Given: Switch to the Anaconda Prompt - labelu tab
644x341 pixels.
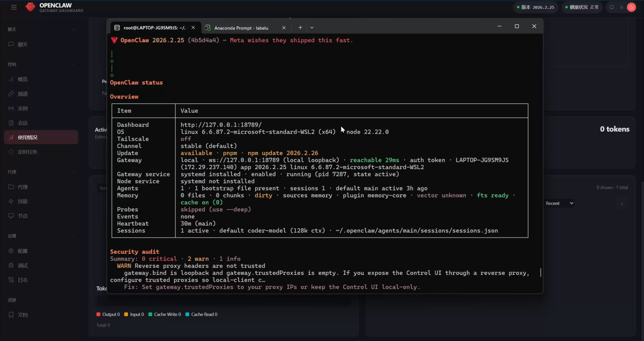Looking at the screenshot, I should pos(241,28).
